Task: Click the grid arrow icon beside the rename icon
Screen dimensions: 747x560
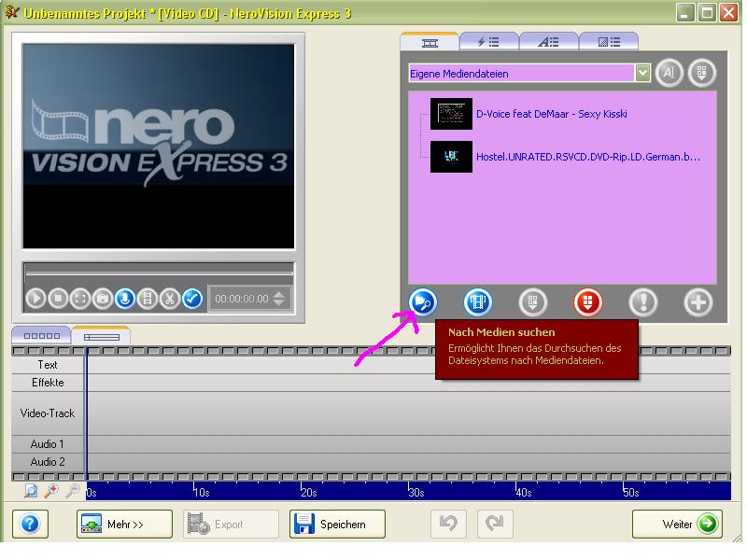Action: pyautogui.click(x=702, y=73)
